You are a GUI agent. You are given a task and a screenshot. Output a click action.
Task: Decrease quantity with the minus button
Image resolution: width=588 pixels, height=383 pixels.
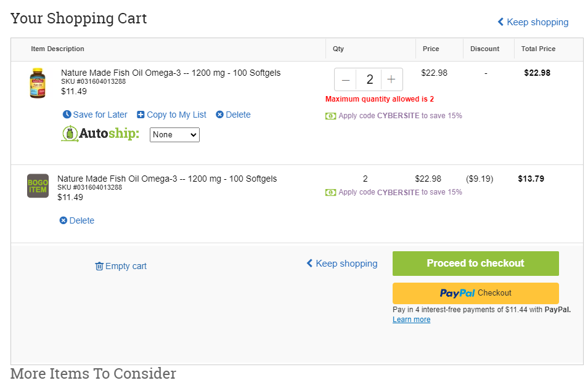(x=345, y=79)
